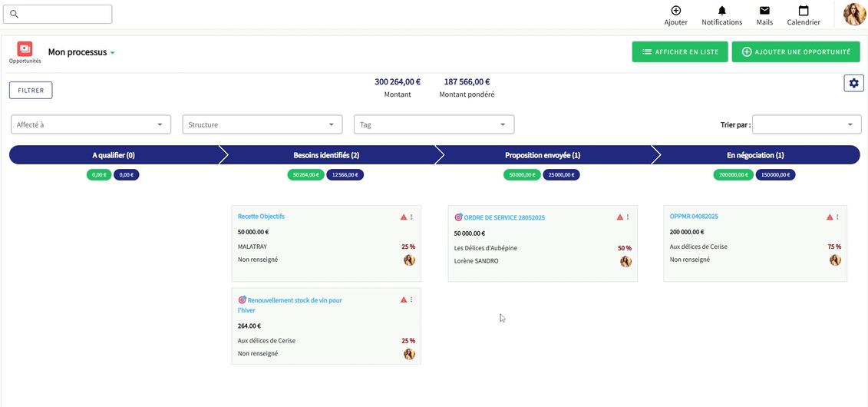Expand the Affecté à dropdown

91,124
